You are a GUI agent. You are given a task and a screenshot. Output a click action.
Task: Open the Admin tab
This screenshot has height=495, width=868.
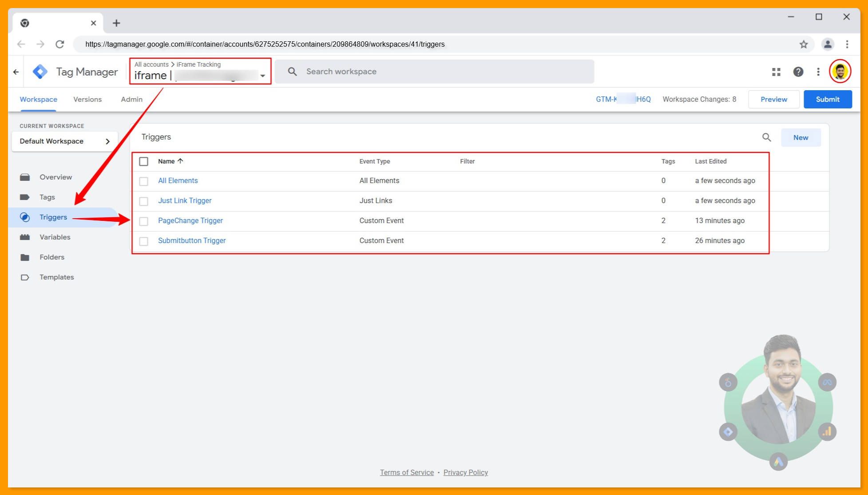[131, 99]
